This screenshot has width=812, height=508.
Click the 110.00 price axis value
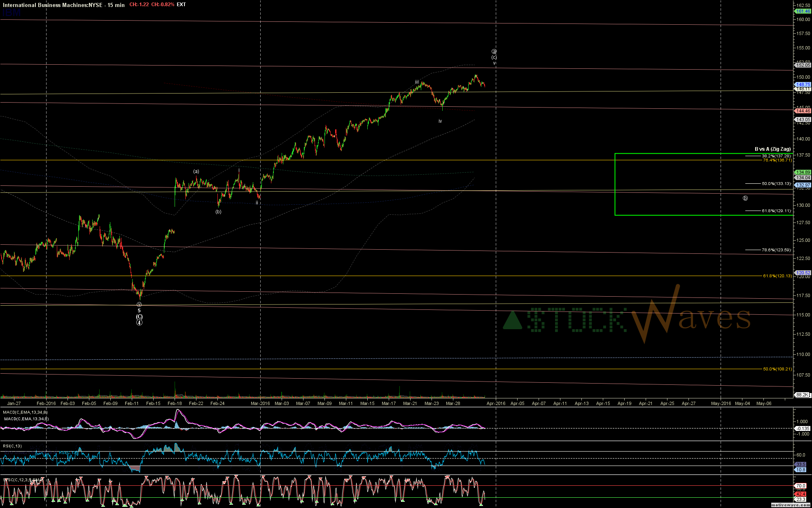[x=803, y=354]
